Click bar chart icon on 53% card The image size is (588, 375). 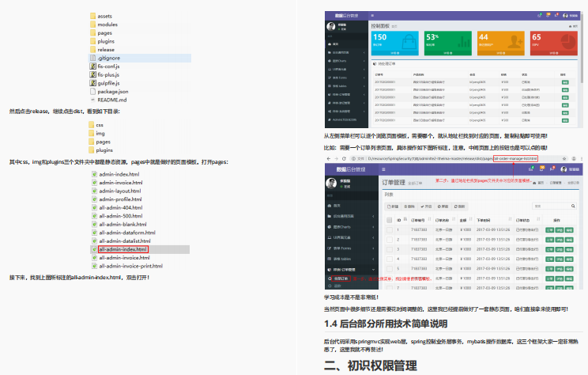click(x=464, y=41)
